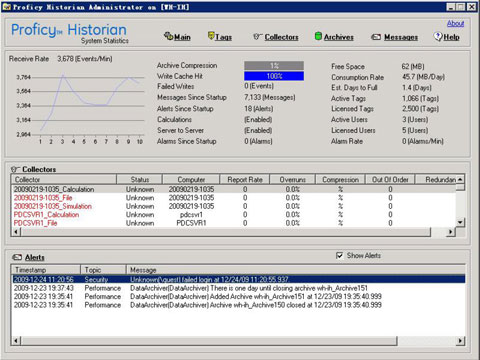This screenshot has height=360, width=480.
Task: Uncheck the Show Alerts checkbox
Action: click(339, 256)
